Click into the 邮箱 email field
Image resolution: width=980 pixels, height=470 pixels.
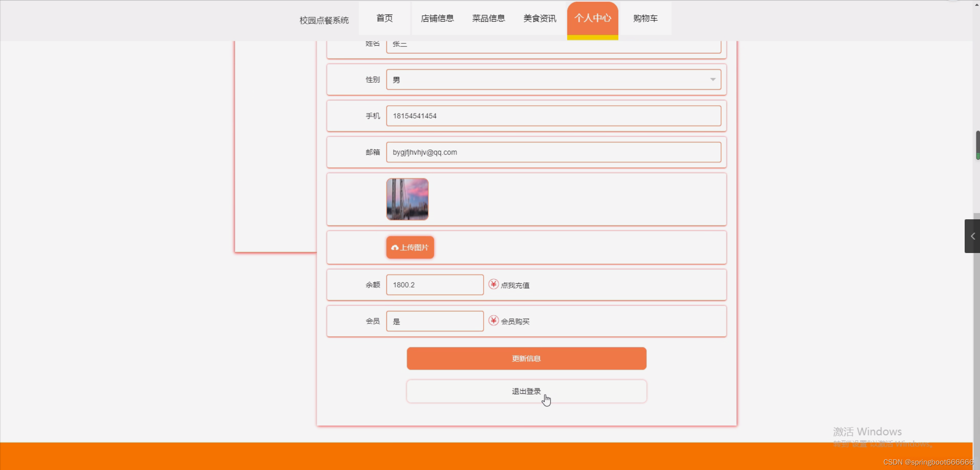coord(553,152)
